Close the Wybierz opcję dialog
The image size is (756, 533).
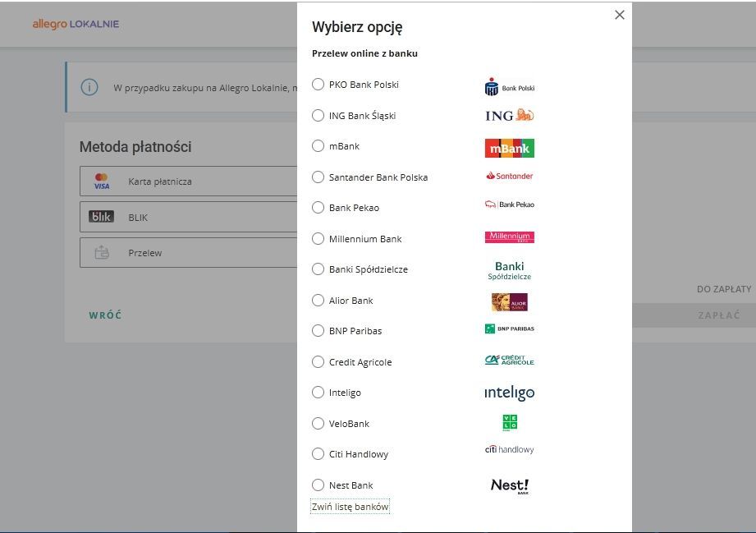tap(620, 15)
